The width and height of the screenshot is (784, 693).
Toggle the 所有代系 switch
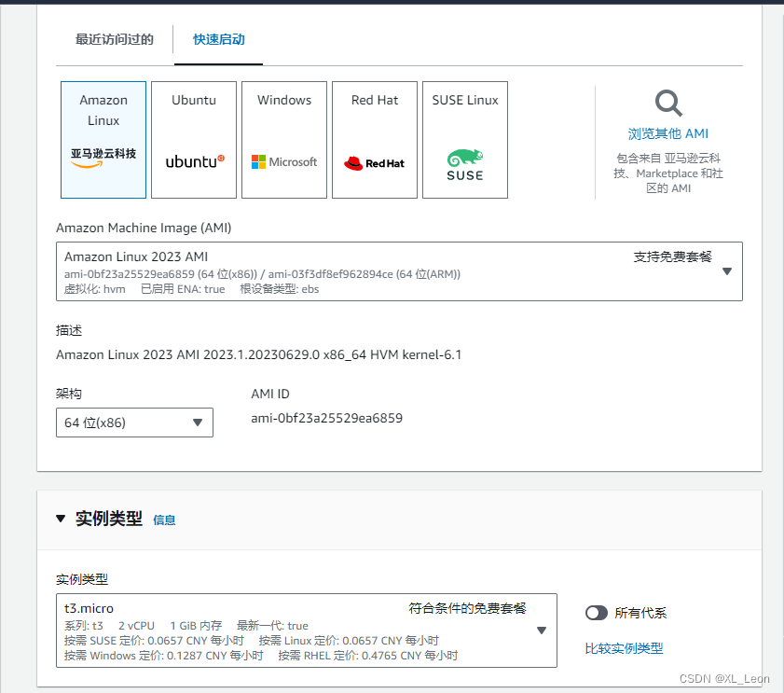[x=597, y=613]
